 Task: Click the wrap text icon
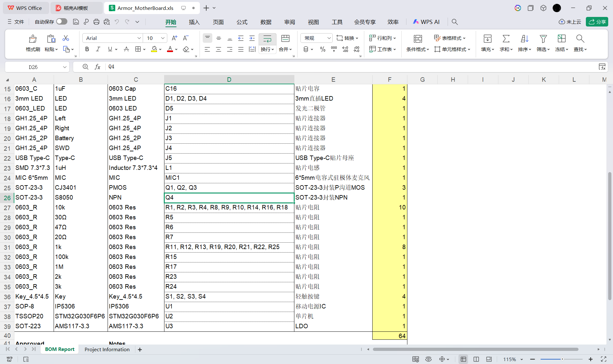coord(267,39)
